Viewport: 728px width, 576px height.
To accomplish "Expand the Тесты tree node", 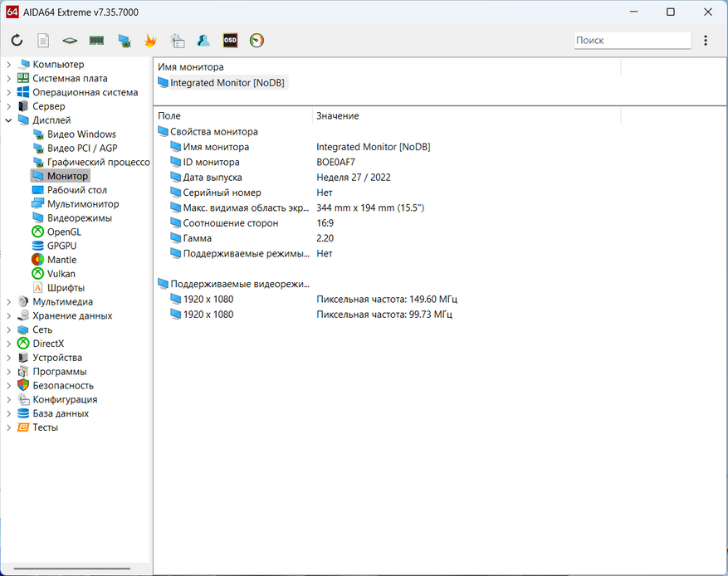I will pyautogui.click(x=9, y=427).
